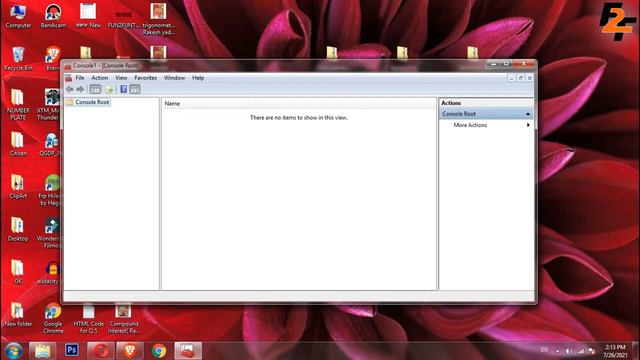Open the HTML Code for Q.5 file
The image size is (640, 360).
89,319
